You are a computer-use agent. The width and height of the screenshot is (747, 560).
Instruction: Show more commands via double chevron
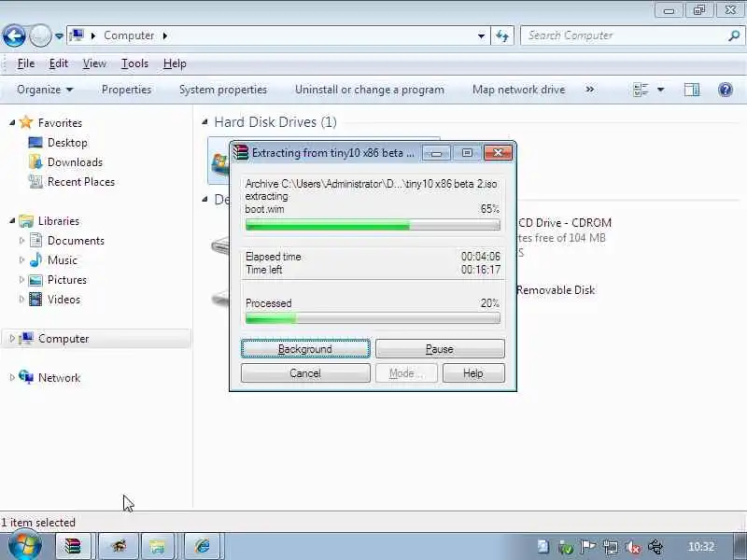click(x=590, y=90)
